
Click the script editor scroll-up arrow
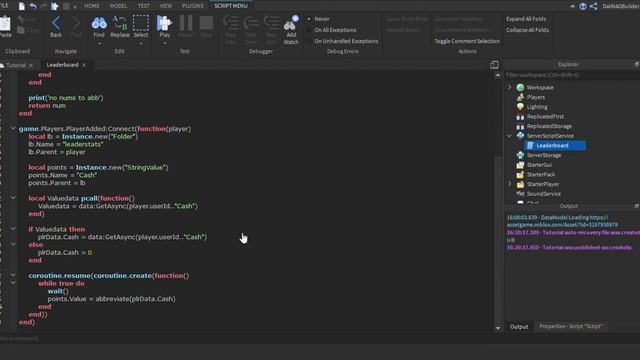(x=498, y=75)
